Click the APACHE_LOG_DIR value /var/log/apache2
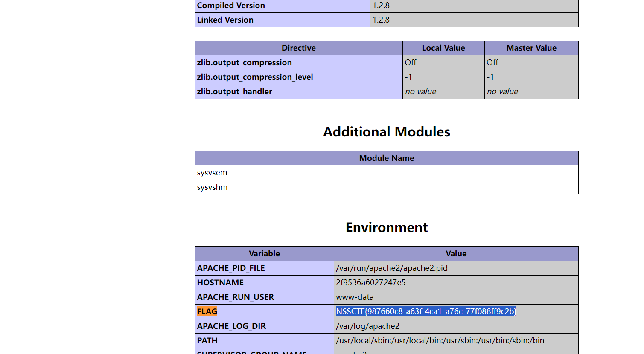Screen dimensions: 644x354 click(367, 326)
